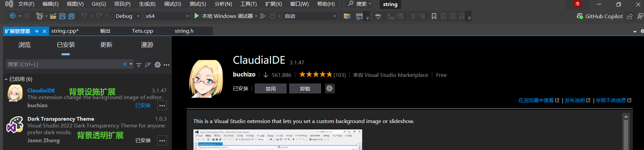The width and height of the screenshot is (644, 150).
Task: Select the 浏览 tab in extension manager
Action: (25, 45)
